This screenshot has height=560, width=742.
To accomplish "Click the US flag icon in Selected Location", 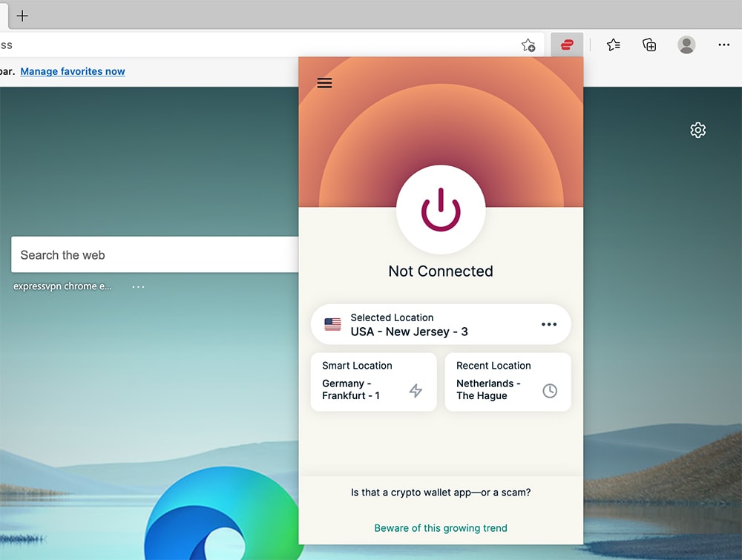I will click(332, 324).
